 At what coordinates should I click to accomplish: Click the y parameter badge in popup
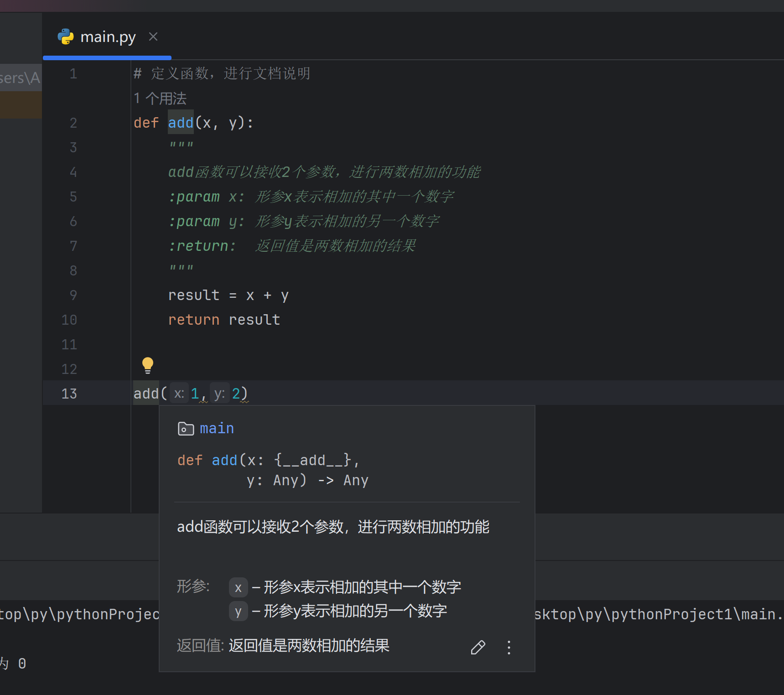(x=238, y=611)
